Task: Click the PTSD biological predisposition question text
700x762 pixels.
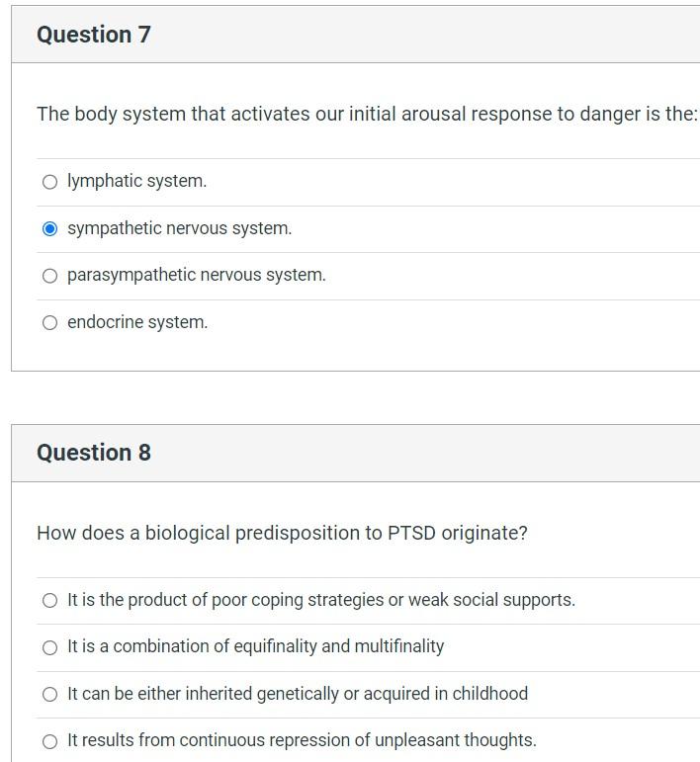Action: click(x=283, y=533)
